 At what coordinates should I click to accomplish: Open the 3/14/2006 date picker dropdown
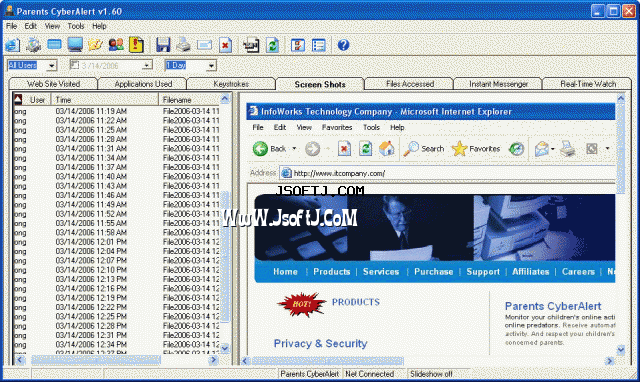click(x=147, y=65)
